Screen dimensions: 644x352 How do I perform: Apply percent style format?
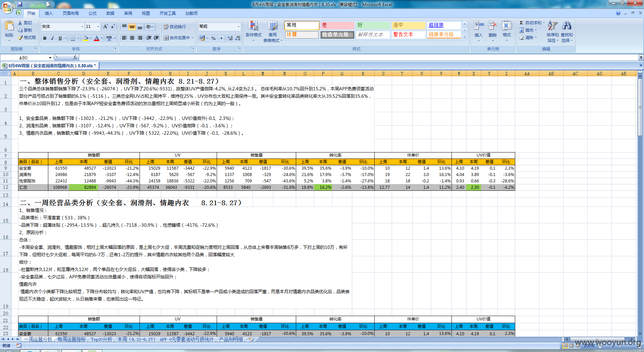tap(213, 38)
